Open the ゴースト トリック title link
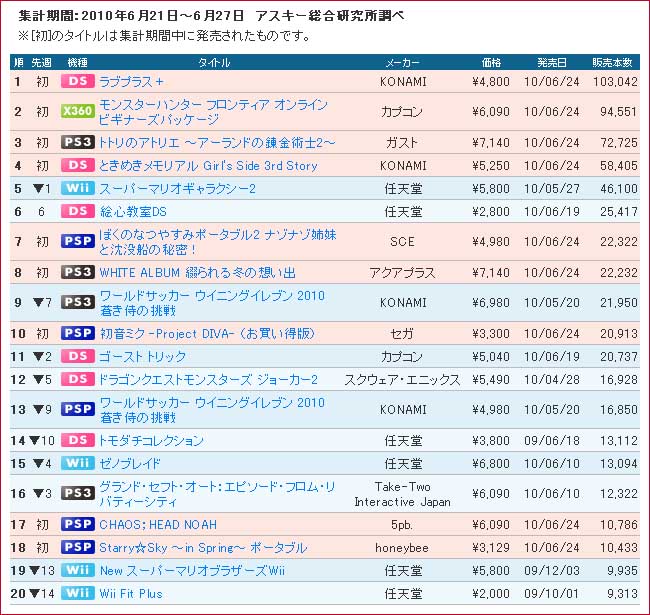The image size is (650, 615). (x=142, y=356)
